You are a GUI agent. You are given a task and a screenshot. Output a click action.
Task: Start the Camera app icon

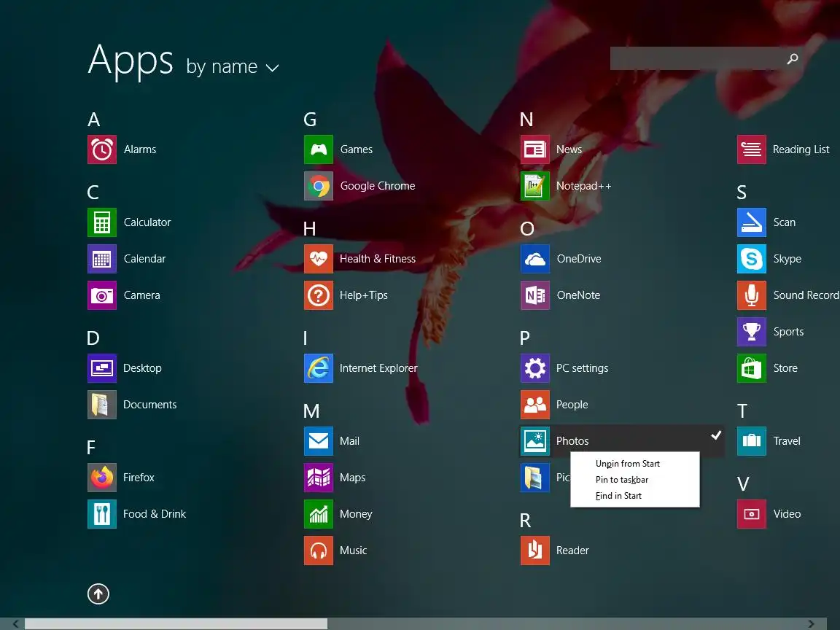coord(102,295)
